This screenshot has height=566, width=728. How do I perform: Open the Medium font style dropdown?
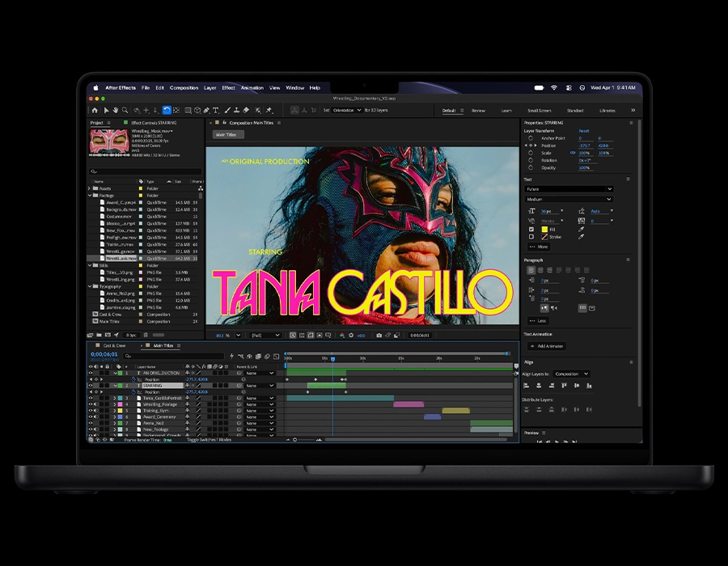[x=569, y=199]
